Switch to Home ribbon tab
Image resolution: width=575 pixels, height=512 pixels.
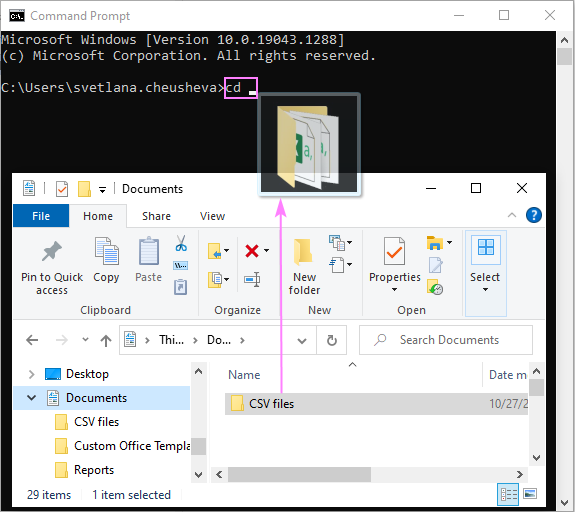(98, 216)
